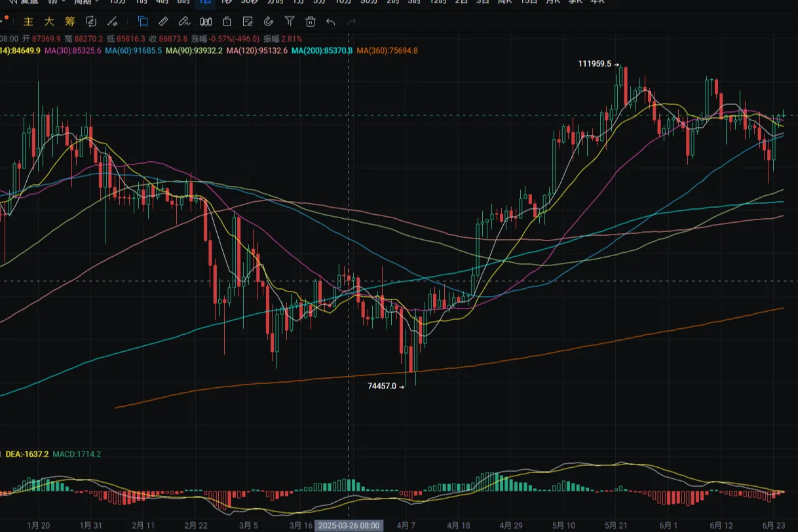This screenshot has width=798, height=532.
Task: Click the 6月23 date axis label
Action: tap(774, 525)
